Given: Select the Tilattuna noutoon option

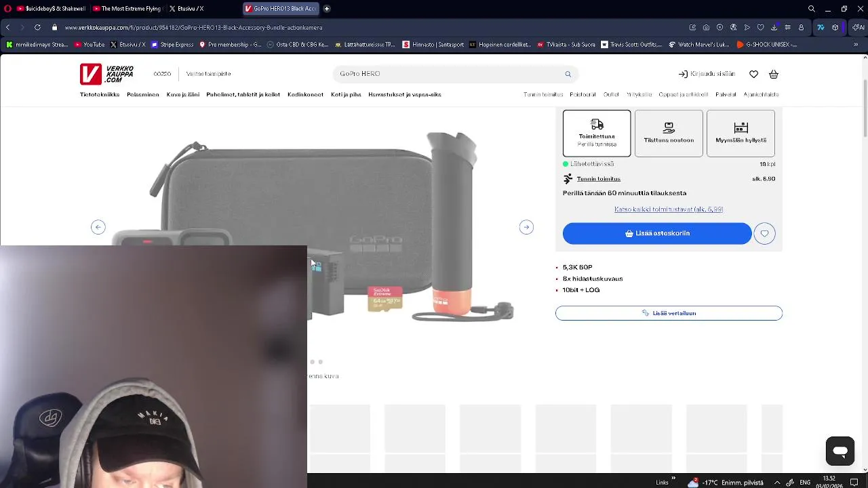Looking at the screenshot, I should click(669, 134).
